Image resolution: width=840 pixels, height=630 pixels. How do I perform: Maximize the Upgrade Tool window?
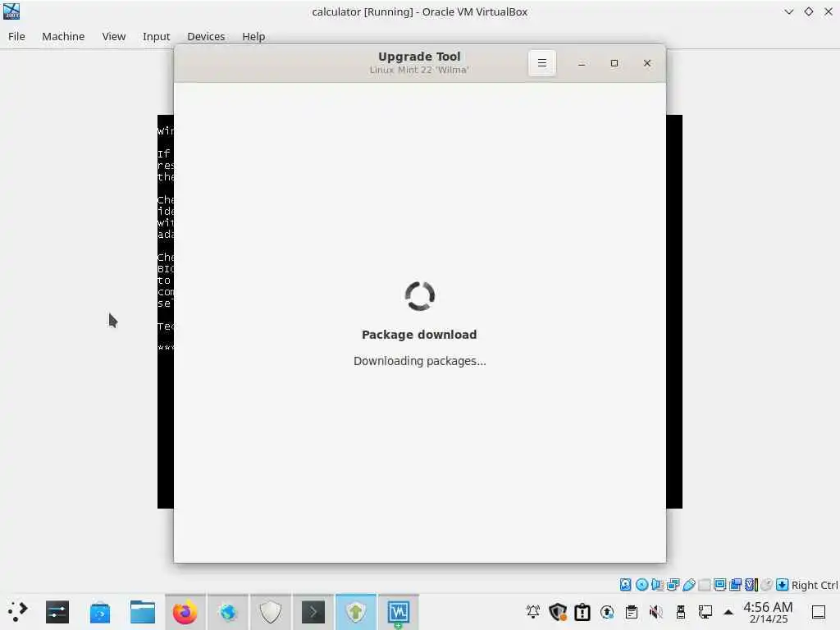pyautogui.click(x=614, y=63)
